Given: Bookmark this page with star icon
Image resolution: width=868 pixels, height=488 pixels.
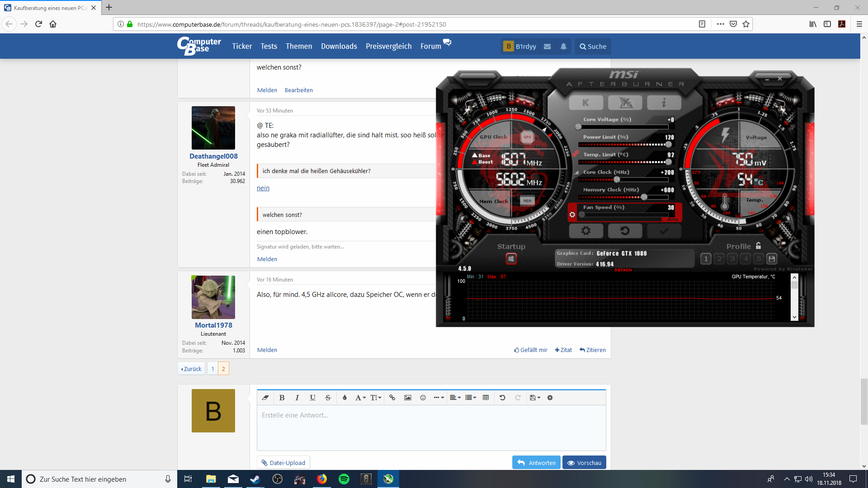Looking at the screenshot, I should point(746,24).
